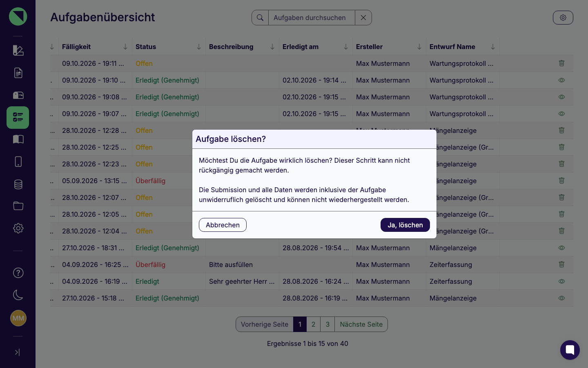The image size is (588, 368).
Task: Delete the task due 09.10.2026 - 19:11
Action: point(562,63)
